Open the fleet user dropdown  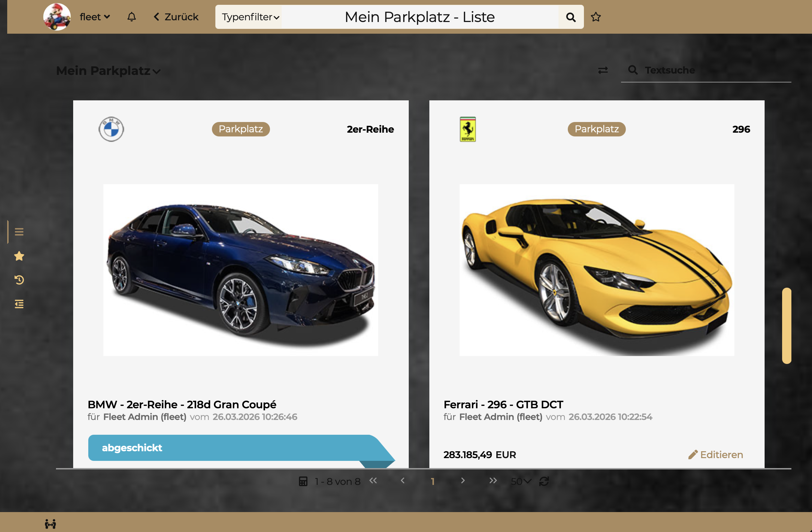pos(95,17)
